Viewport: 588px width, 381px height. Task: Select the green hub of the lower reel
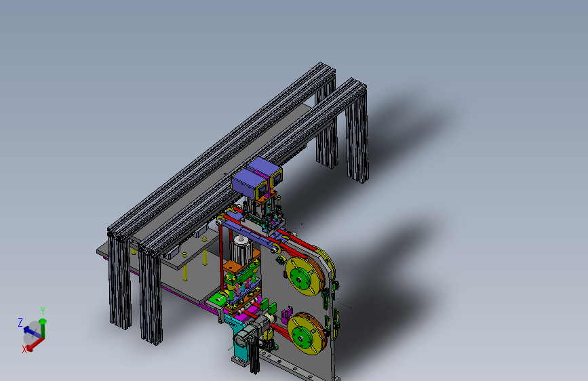click(x=302, y=336)
